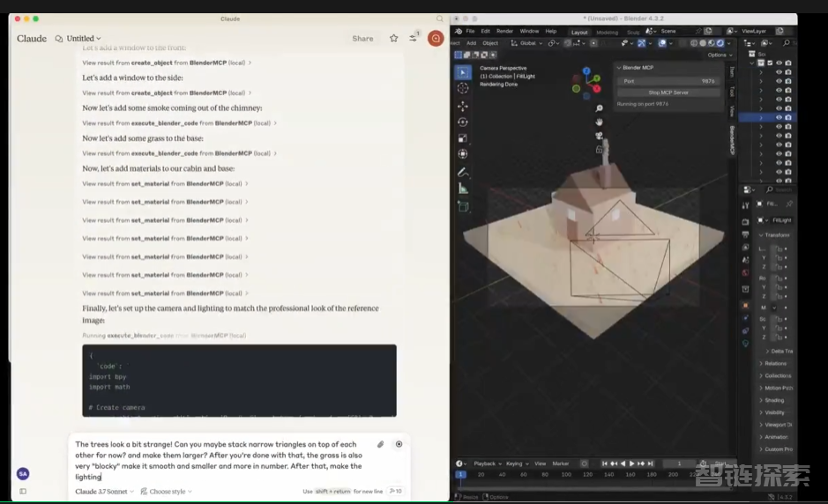
Task: Toggle viewport overlays button
Action: pos(662,43)
